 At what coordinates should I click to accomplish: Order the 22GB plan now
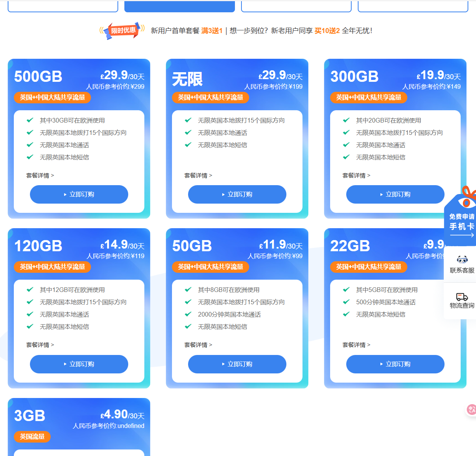395,364
